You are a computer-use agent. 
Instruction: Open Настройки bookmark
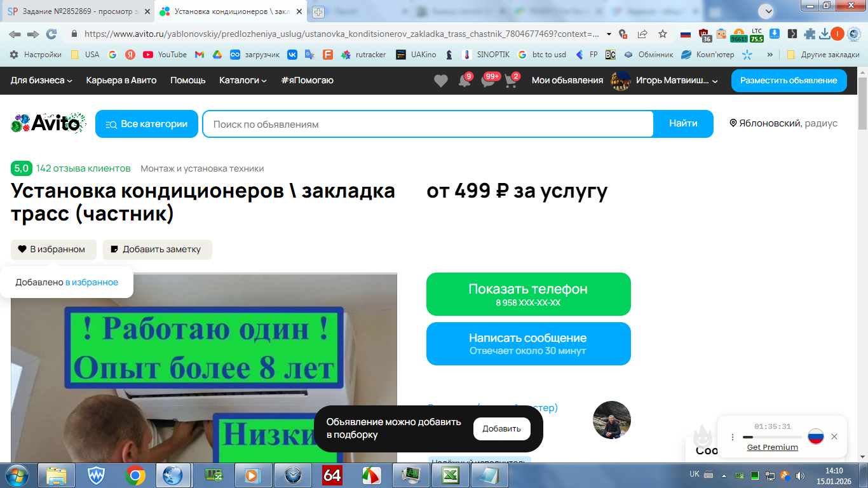(x=36, y=55)
